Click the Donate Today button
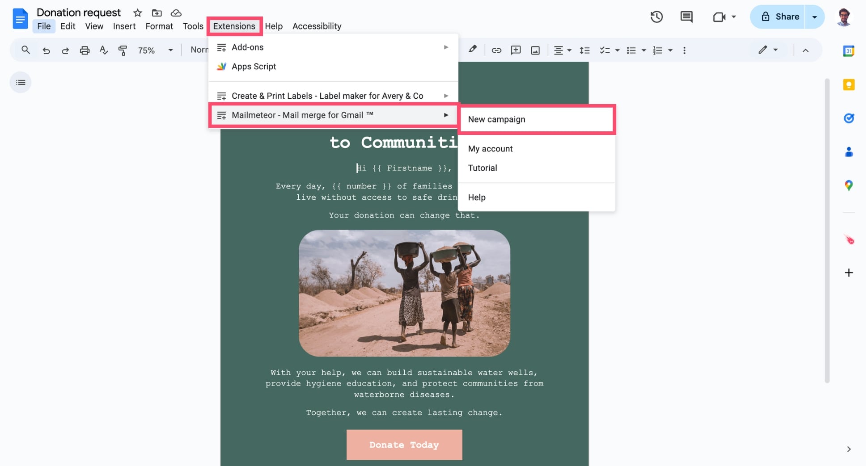 click(x=404, y=445)
